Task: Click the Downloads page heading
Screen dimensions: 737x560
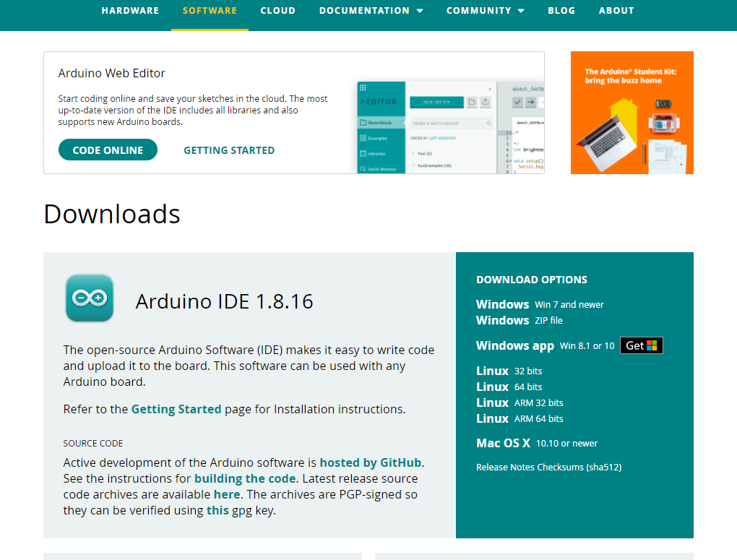Action: (x=112, y=215)
